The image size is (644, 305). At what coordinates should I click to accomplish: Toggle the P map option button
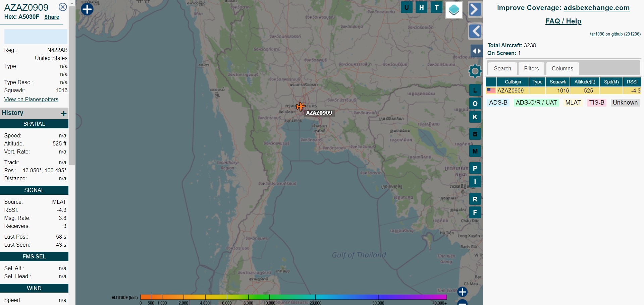pos(475,168)
